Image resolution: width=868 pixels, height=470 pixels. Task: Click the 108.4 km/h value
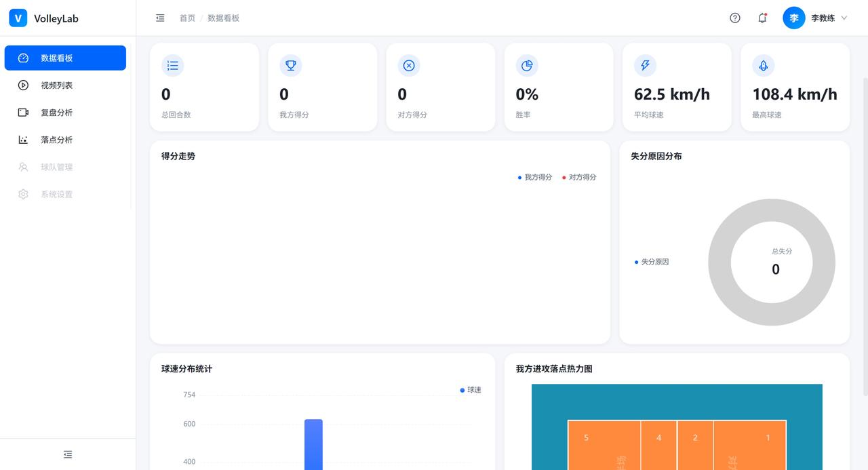795,94
